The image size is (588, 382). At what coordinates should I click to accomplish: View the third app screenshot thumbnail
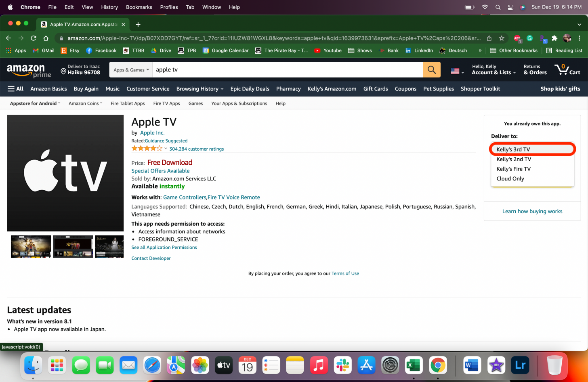click(109, 246)
